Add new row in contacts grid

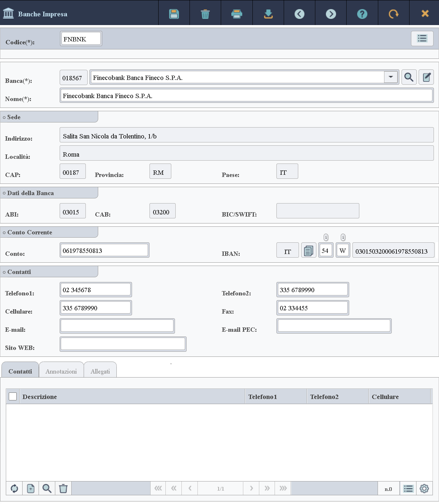[x=31, y=488]
